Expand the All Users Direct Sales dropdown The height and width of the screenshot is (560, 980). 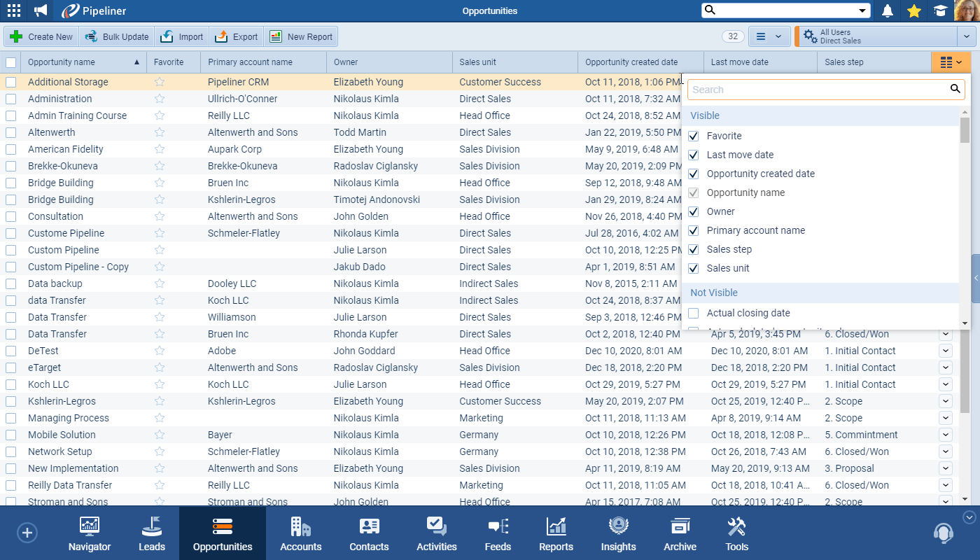point(965,36)
